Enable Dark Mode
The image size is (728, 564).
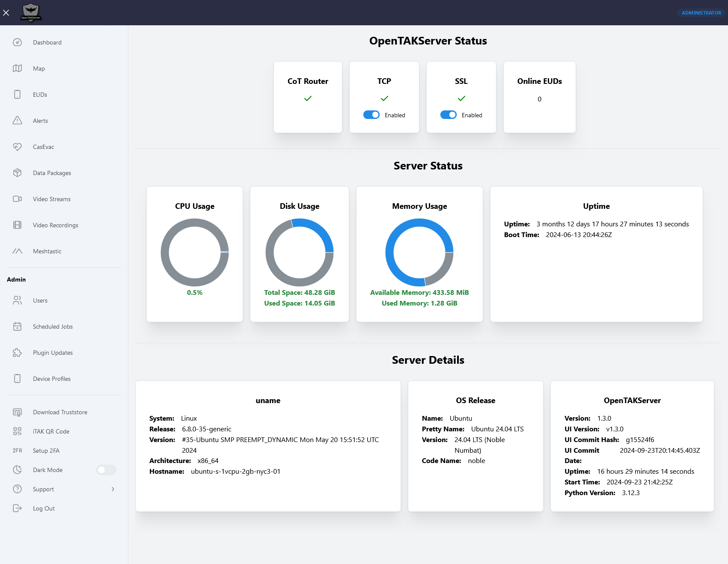106,469
